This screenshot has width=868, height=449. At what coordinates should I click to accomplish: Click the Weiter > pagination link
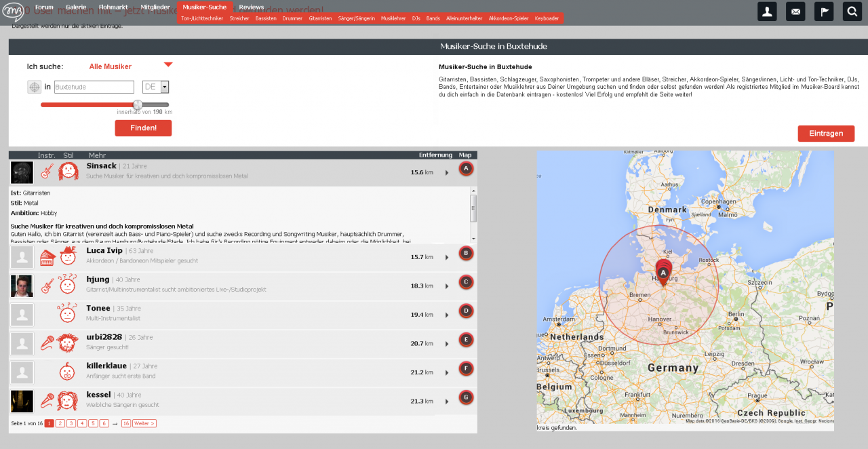coord(144,423)
